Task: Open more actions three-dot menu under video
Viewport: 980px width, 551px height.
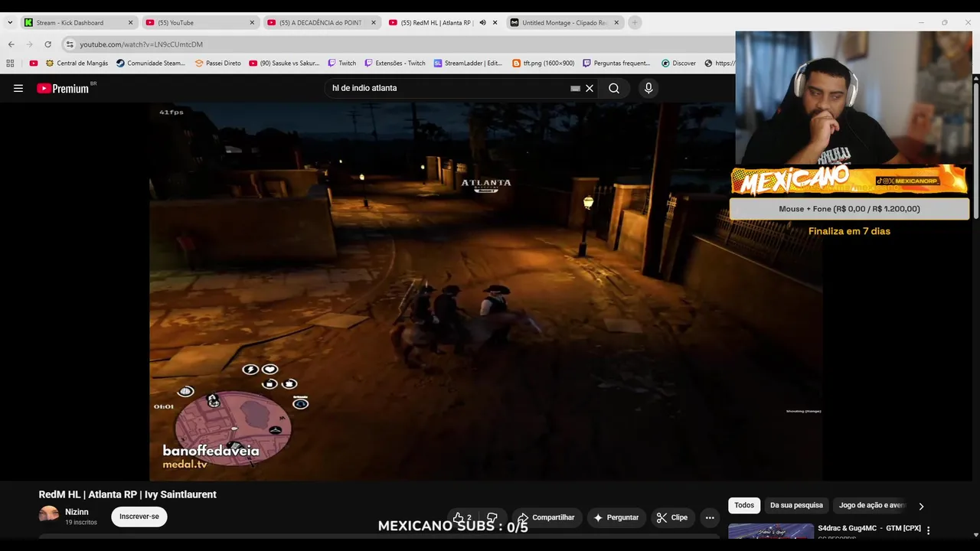Action: point(710,517)
